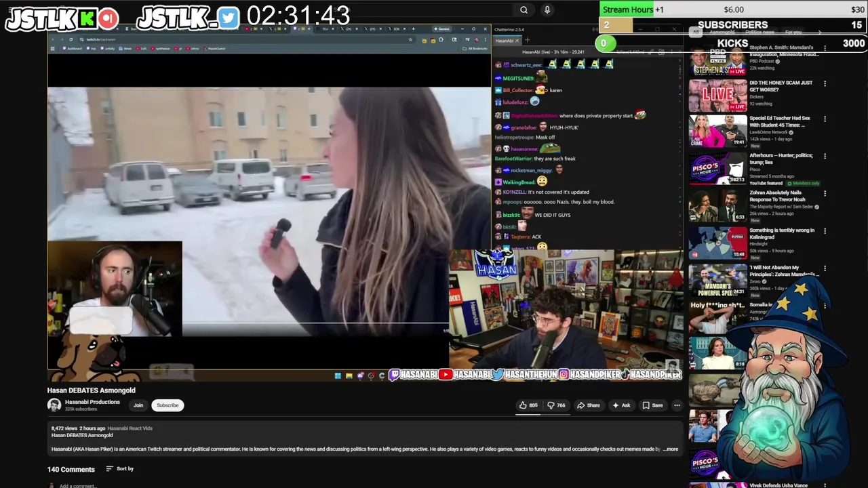Open options for Kaliningrad video
This screenshot has width=868, height=488.
point(825,230)
